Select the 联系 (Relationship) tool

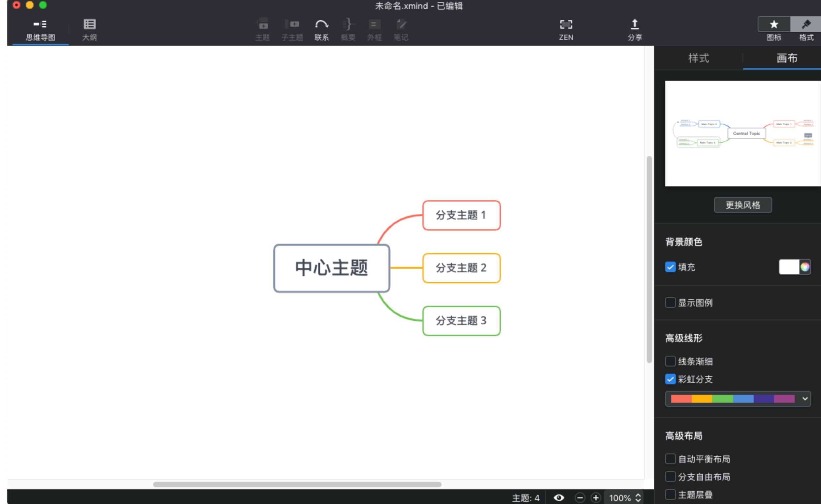point(321,29)
